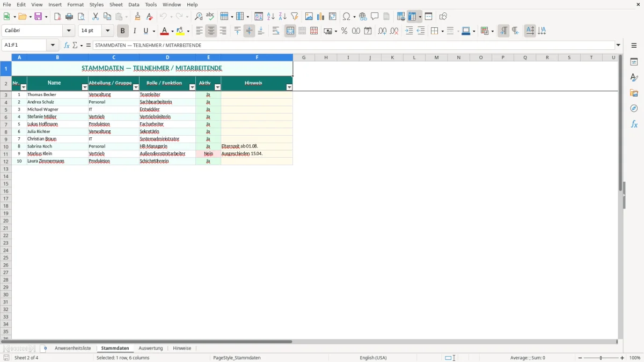This screenshot has width=644, height=362.
Task: Click the Background Color yellow swatch
Action: [180, 31]
